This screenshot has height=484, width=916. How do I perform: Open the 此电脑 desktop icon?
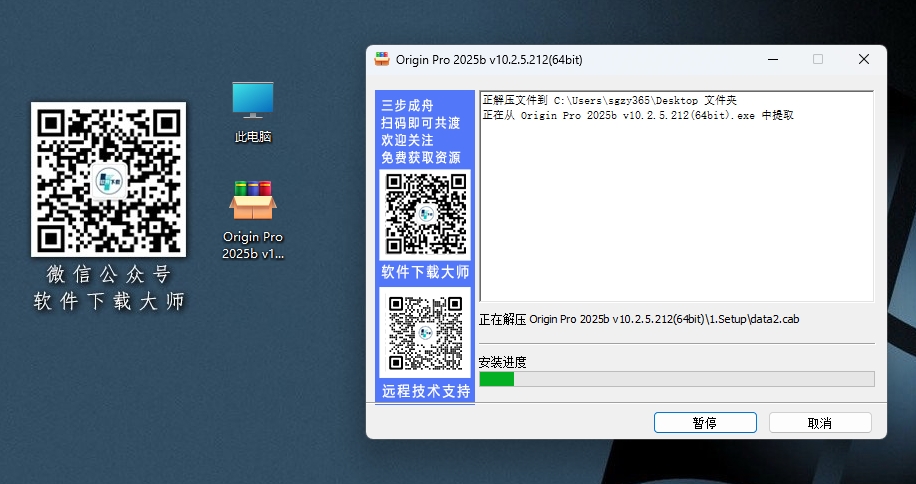[253, 111]
